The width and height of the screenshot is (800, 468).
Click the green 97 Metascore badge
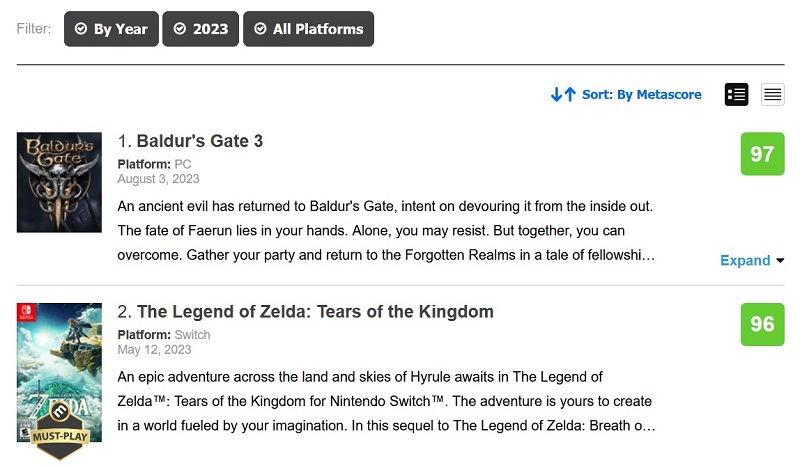(762, 154)
